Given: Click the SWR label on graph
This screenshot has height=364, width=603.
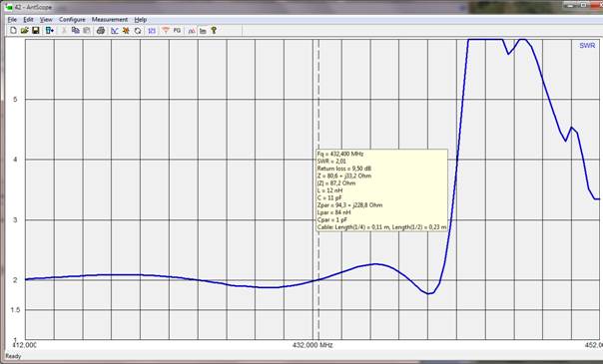Looking at the screenshot, I should [587, 46].
